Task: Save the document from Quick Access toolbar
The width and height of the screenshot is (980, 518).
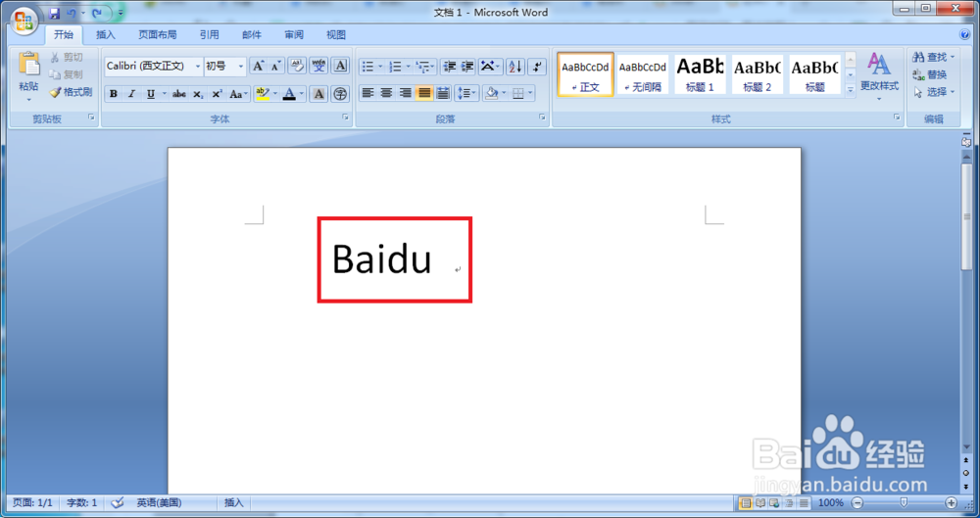Action: (54, 13)
